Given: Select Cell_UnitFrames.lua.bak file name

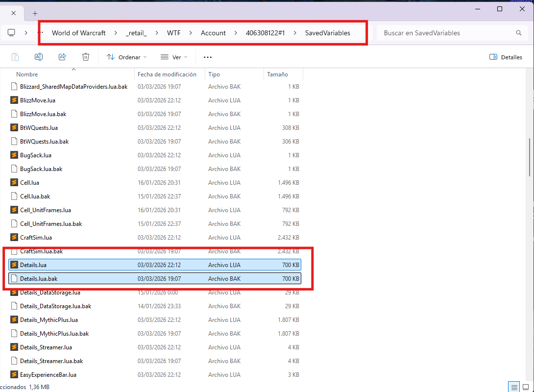Looking at the screenshot, I should click(51, 224).
